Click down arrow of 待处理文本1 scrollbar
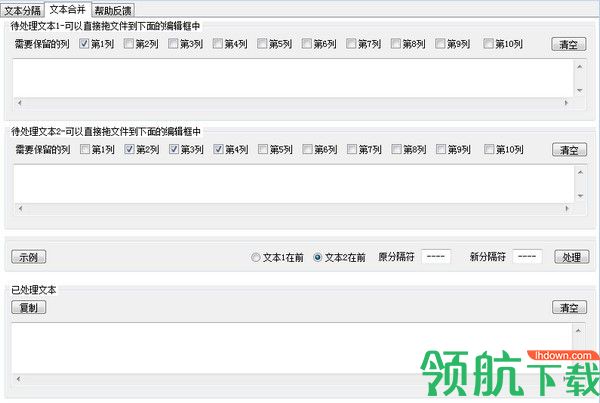This screenshot has width=600, height=403. point(580,91)
